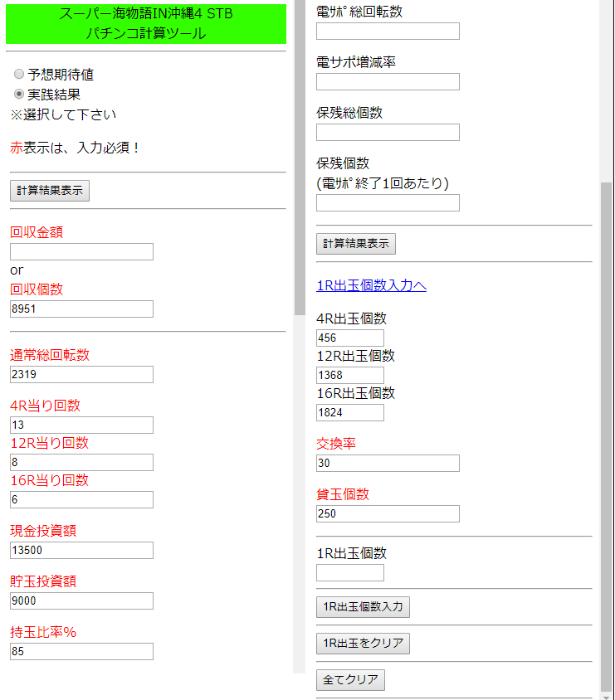Viewport: 615px width, 700px height.
Task: Click the 1Rをクリア button
Action: click(x=363, y=644)
